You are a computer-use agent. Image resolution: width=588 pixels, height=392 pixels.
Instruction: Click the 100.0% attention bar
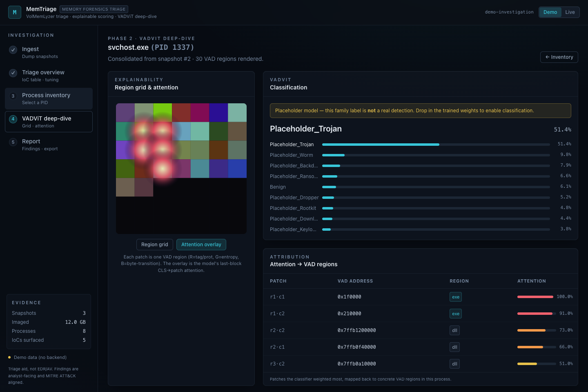click(535, 297)
